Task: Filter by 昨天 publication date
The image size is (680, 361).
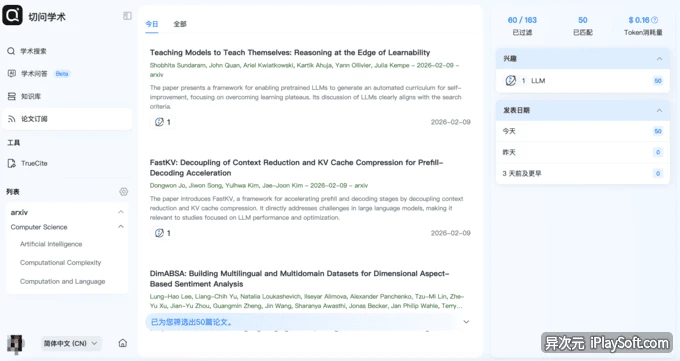Action: (x=583, y=152)
